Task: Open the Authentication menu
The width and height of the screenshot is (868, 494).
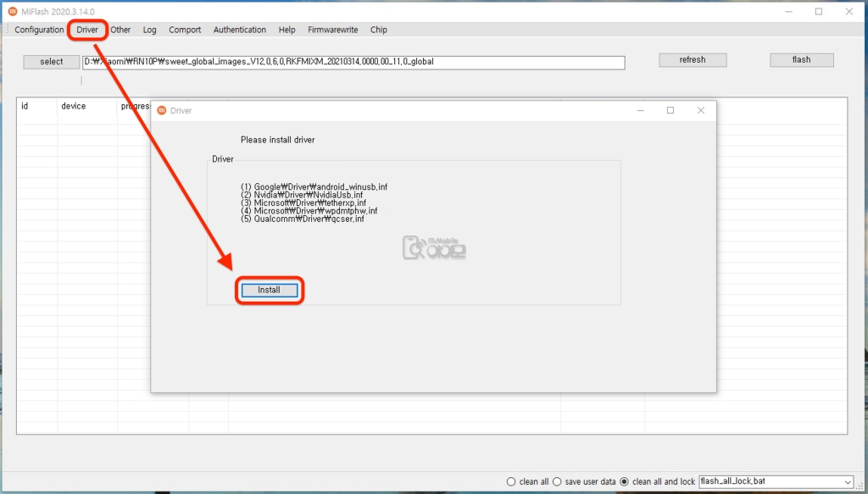Action: pos(240,30)
